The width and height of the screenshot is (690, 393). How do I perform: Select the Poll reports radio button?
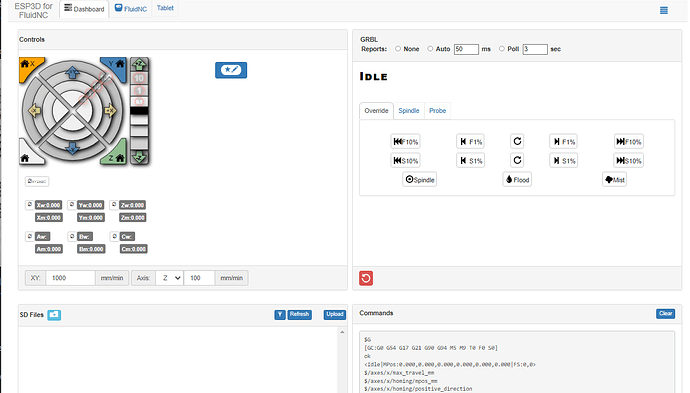[502, 49]
